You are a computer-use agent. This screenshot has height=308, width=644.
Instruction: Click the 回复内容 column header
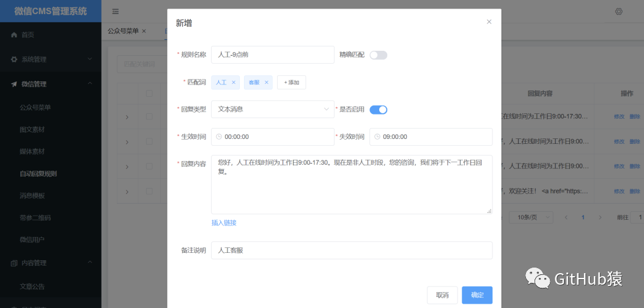[539, 93]
